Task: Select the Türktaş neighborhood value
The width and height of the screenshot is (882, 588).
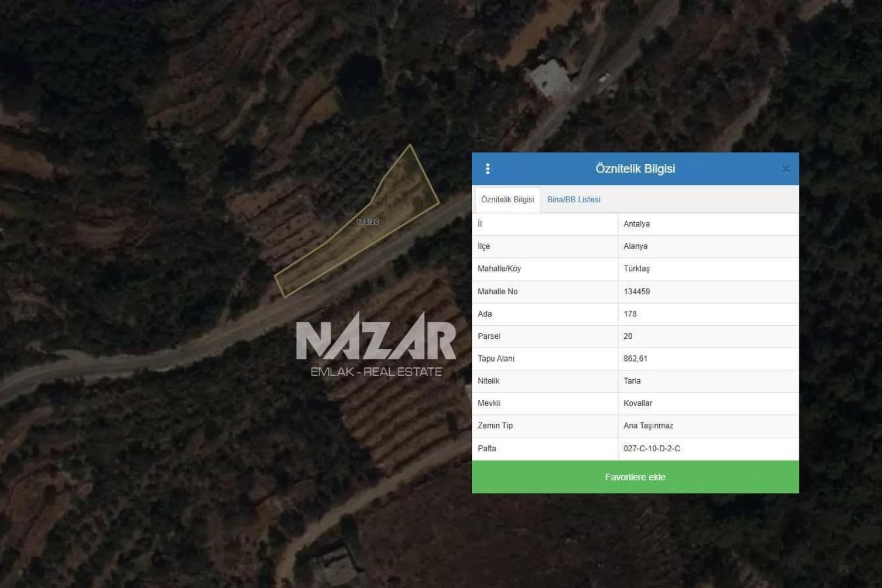Action: [x=637, y=269]
